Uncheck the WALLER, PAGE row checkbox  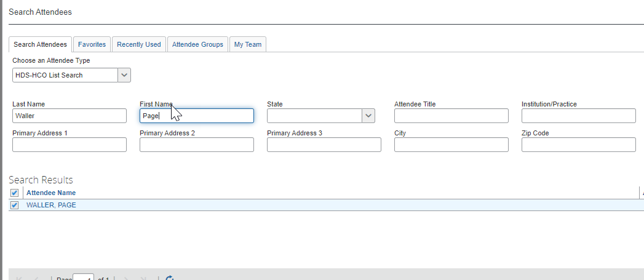(x=15, y=205)
